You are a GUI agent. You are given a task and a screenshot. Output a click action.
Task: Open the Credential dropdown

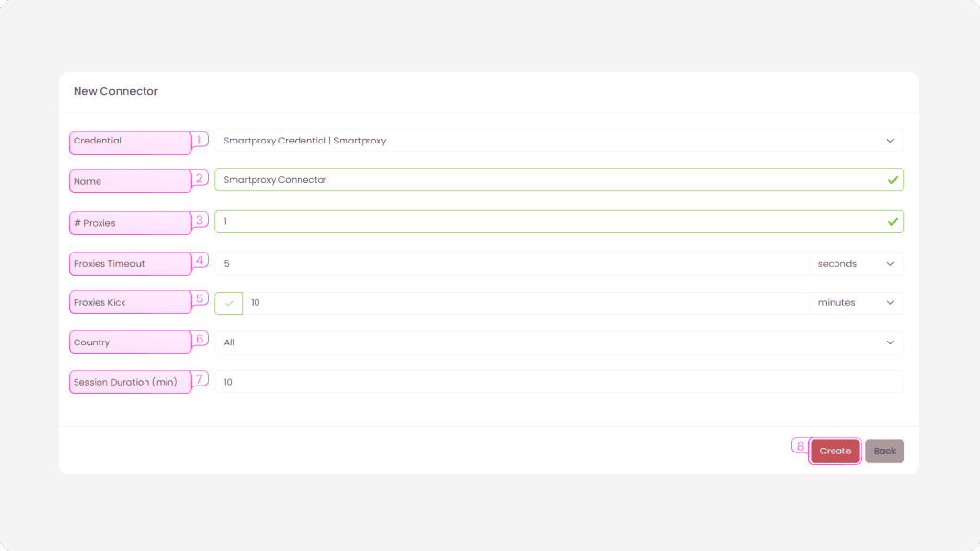[x=559, y=141]
